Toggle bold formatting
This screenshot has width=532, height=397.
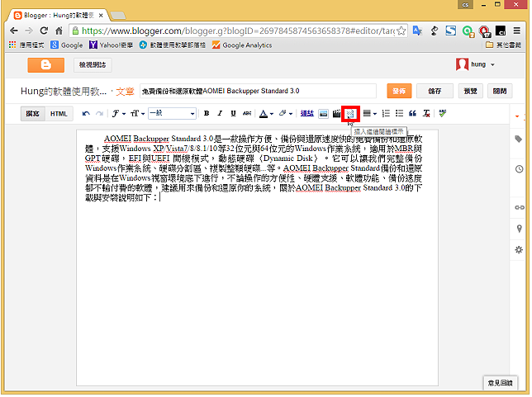(x=207, y=114)
